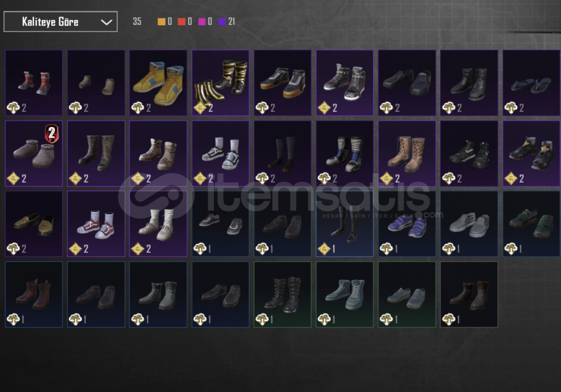Choose the teal high-top sneakers
561x392 pixels.
tap(345, 294)
